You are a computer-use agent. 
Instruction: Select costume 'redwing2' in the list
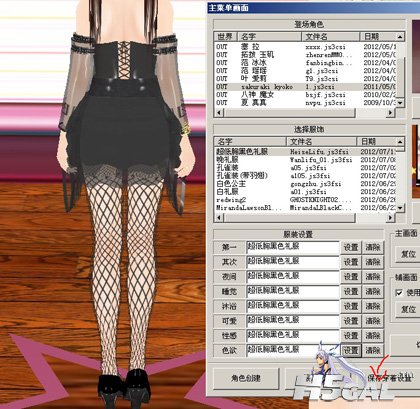click(x=305, y=200)
